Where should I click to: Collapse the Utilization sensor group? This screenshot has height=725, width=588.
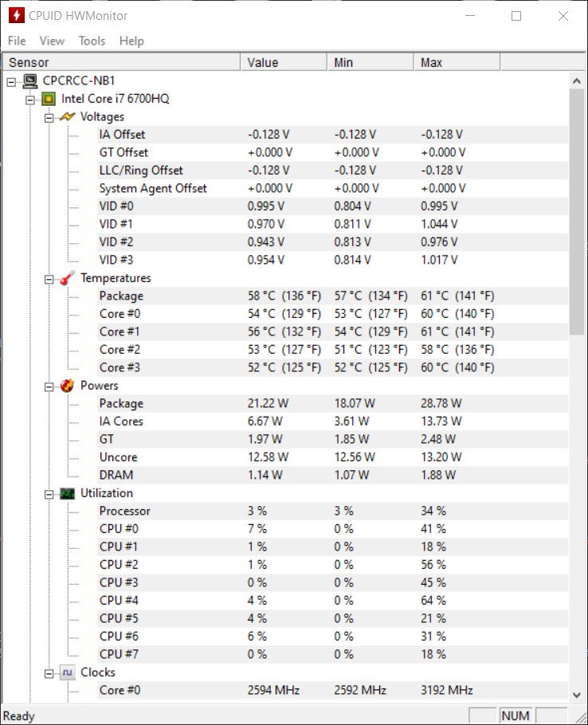pos(49,493)
